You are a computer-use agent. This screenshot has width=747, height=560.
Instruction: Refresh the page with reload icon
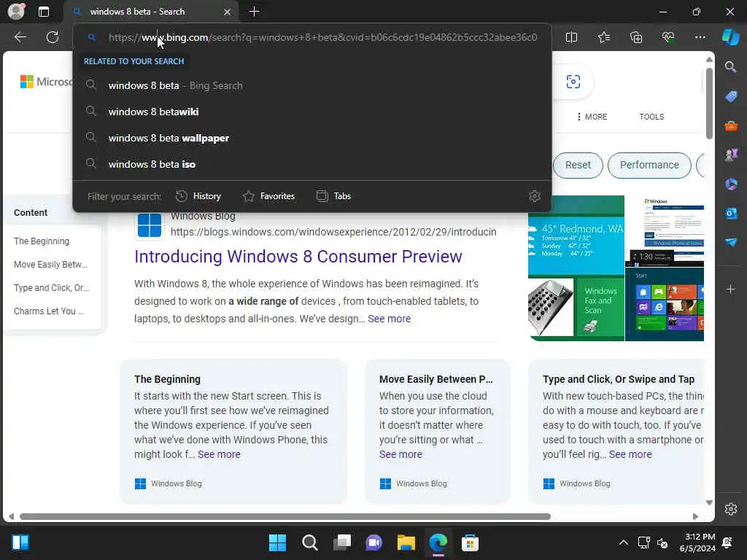pyautogui.click(x=53, y=37)
